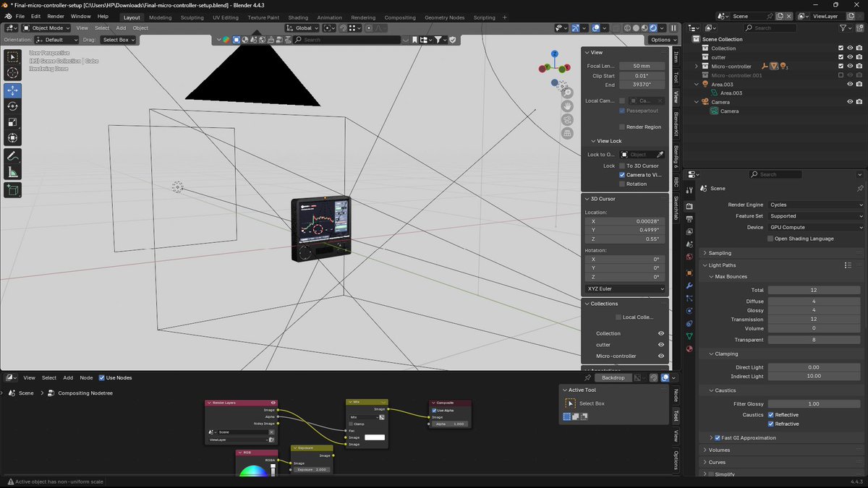Open the viewport Add menu

coord(121,28)
